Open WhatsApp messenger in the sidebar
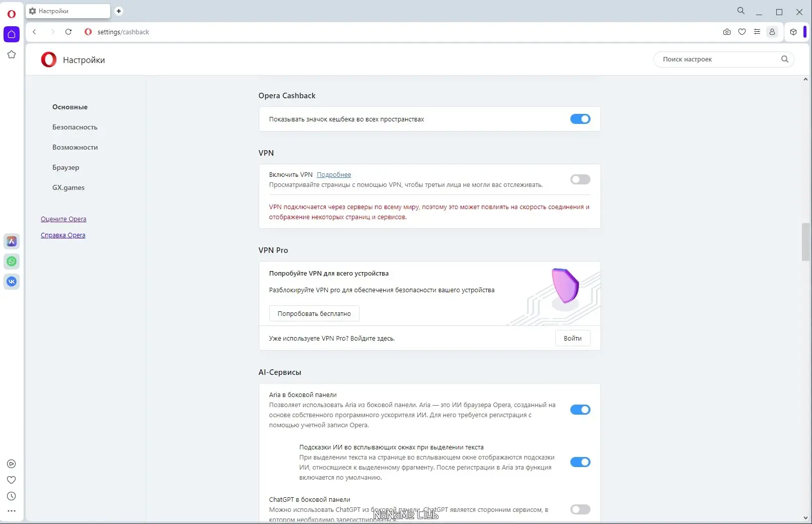This screenshot has width=812, height=524. tap(12, 261)
